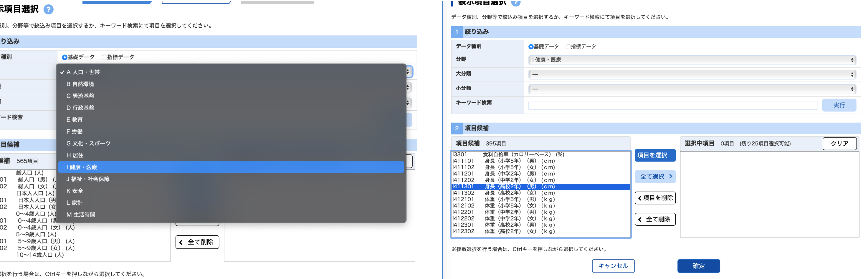Select the 基礎データ radio button
The height and width of the screenshot is (279, 868).
[x=531, y=46]
